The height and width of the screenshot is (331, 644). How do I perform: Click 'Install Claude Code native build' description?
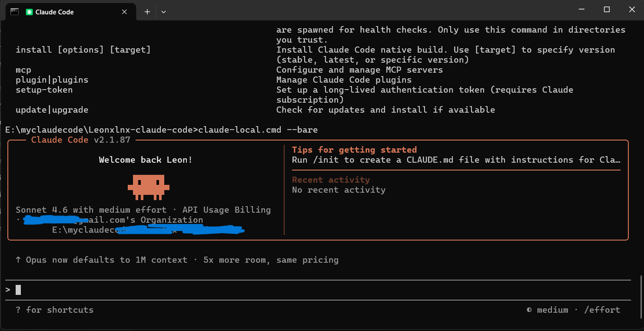coord(445,55)
